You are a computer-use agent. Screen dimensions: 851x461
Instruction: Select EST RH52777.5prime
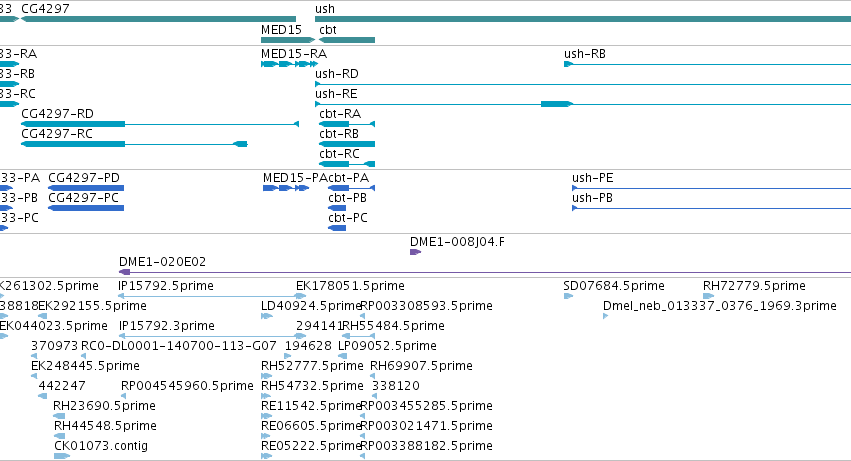(x=266, y=376)
